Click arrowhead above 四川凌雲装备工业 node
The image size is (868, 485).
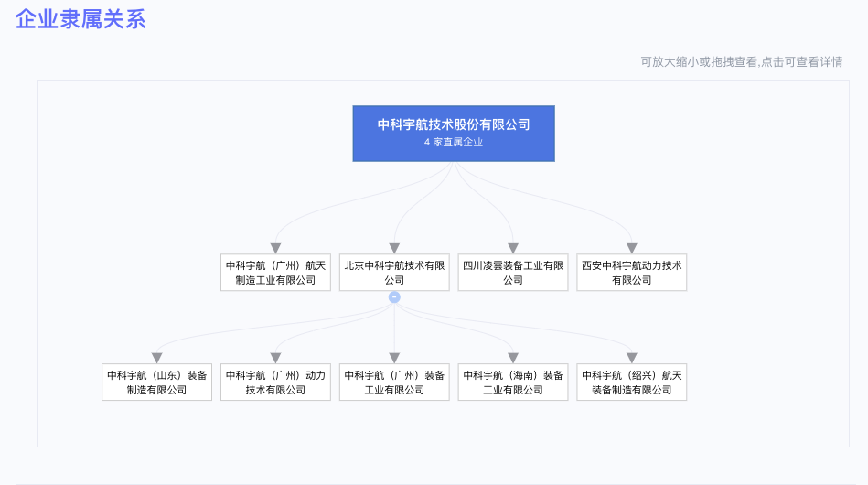click(513, 248)
